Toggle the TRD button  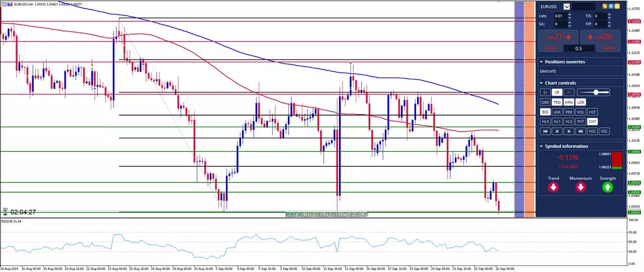pyautogui.click(x=557, y=102)
